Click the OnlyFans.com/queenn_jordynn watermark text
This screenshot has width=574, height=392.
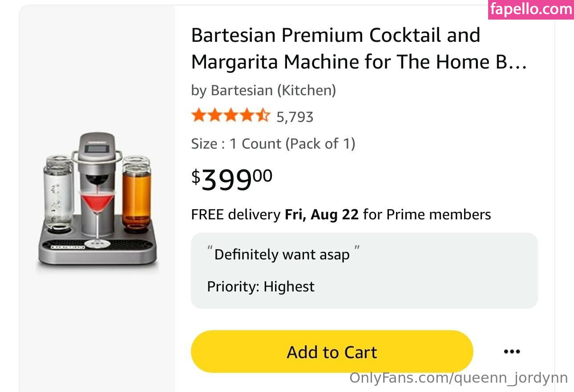[x=458, y=378]
